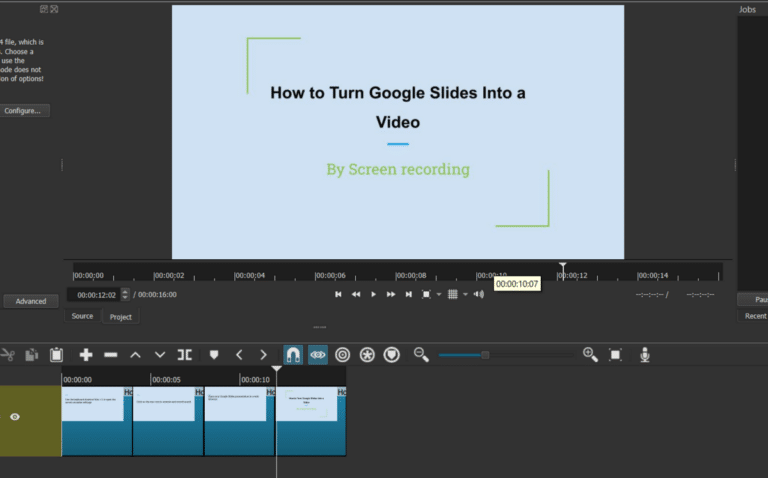Click the Split at playhead icon
This screenshot has width=768, height=478.
[x=185, y=355]
